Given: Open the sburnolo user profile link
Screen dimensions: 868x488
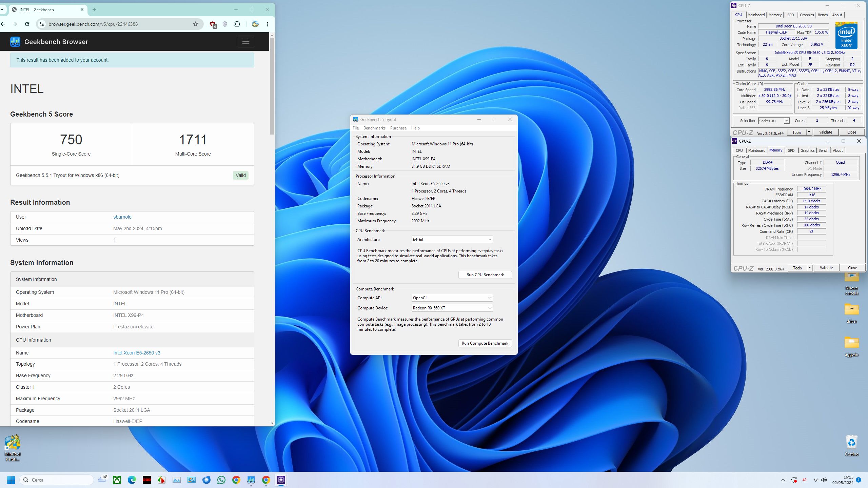Looking at the screenshot, I should pyautogui.click(x=122, y=217).
